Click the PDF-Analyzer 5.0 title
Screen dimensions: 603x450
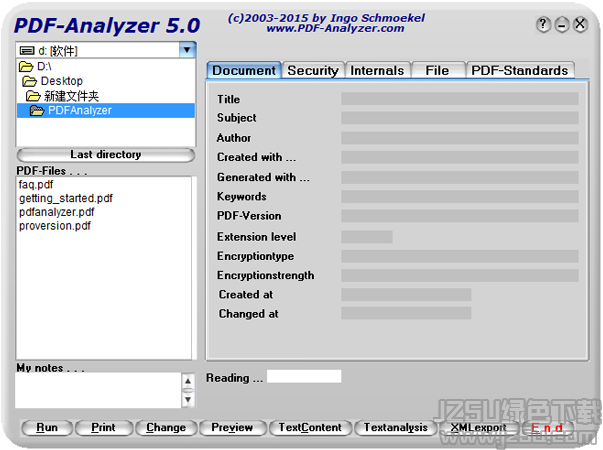107,26
